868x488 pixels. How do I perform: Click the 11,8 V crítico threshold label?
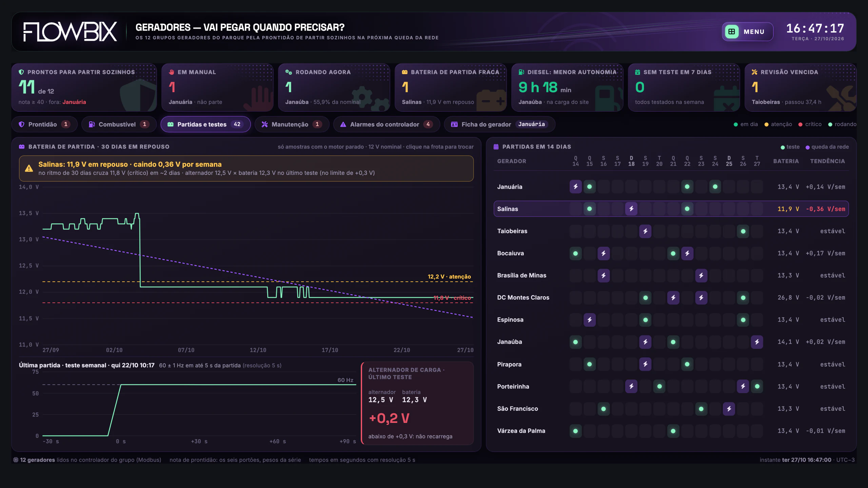[x=452, y=298]
